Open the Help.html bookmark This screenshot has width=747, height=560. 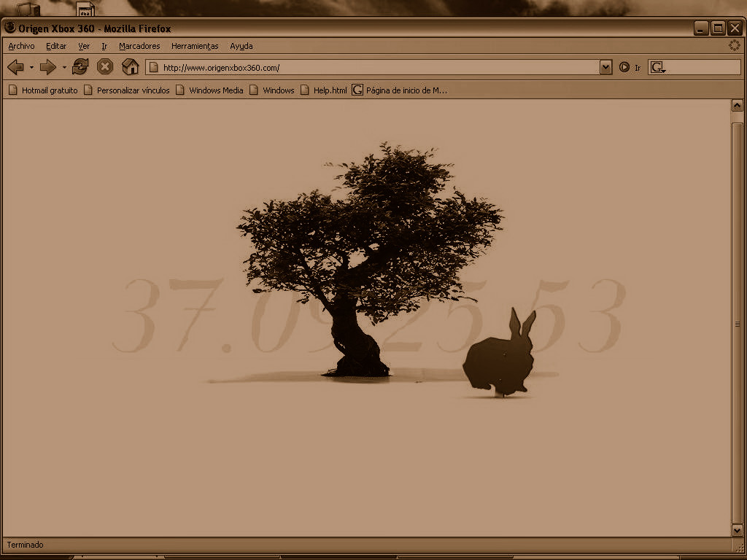(323, 90)
